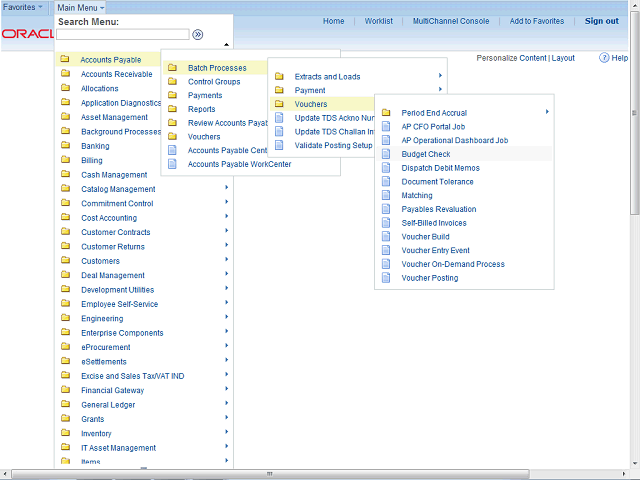Open the Main Menu dropdown
Screen dimensions: 640x480
(x=81, y=7)
